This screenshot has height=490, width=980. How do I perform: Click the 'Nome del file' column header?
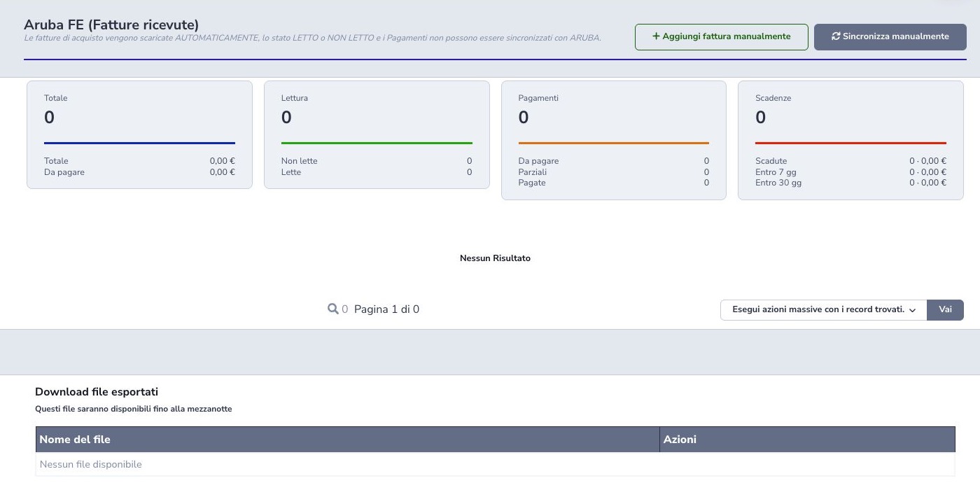347,440
